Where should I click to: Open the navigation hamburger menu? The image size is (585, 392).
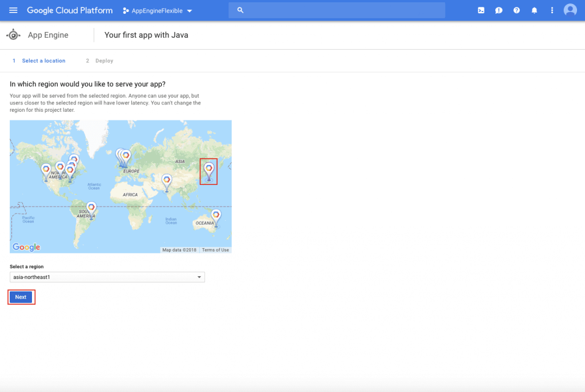pos(13,10)
